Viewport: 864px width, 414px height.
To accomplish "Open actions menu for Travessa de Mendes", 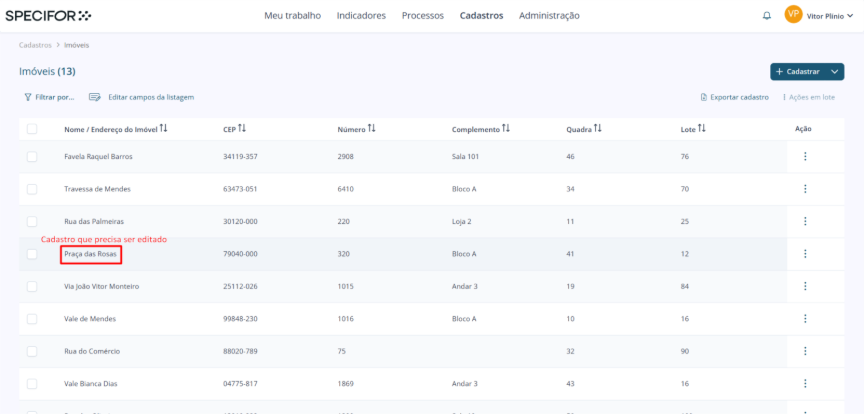I will pos(805,189).
